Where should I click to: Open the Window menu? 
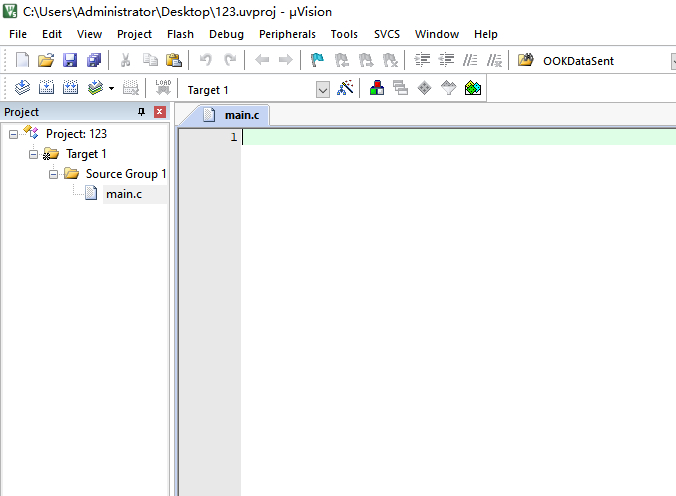tap(437, 34)
